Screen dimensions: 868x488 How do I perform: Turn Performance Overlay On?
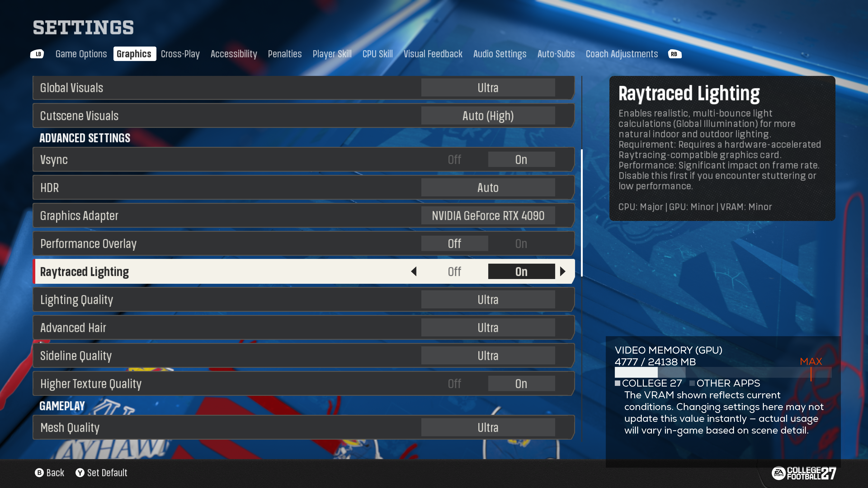click(x=521, y=244)
